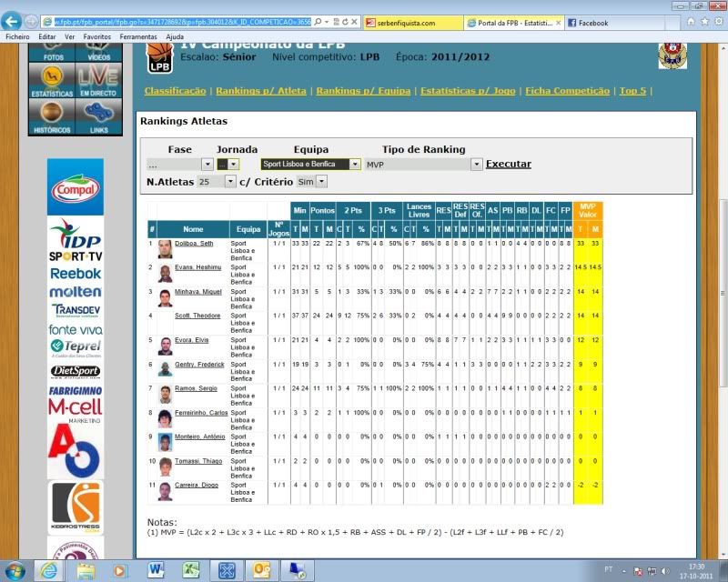728x582 pixels.
Task: Open the browser home icon
Action: 691,22
